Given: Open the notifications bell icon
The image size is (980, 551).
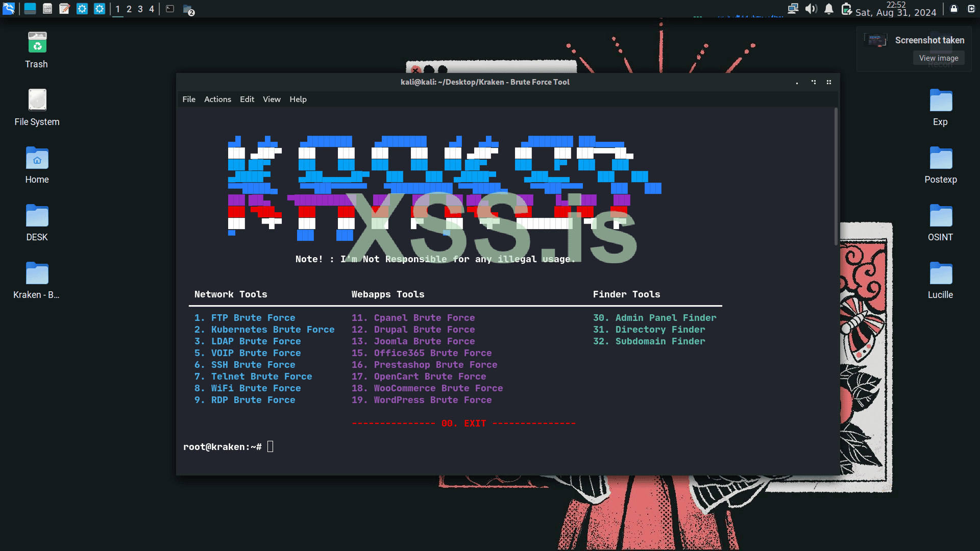Looking at the screenshot, I should [829, 9].
